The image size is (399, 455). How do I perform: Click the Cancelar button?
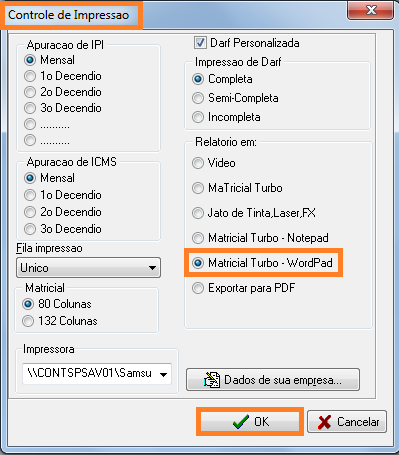[x=347, y=422]
